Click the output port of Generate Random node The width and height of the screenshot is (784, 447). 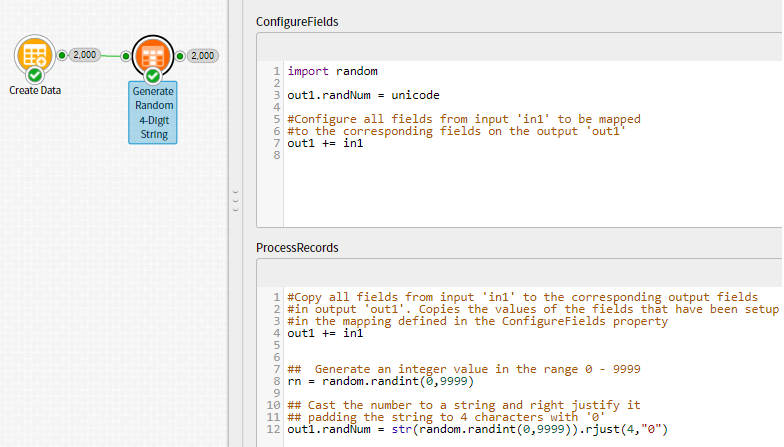pyautogui.click(x=180, y=55)
